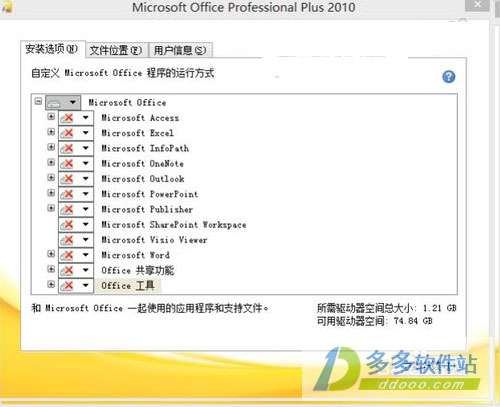Expand the Microsoft InfoPath tree node
The image size is (500, 407).
tap(51, 147)
